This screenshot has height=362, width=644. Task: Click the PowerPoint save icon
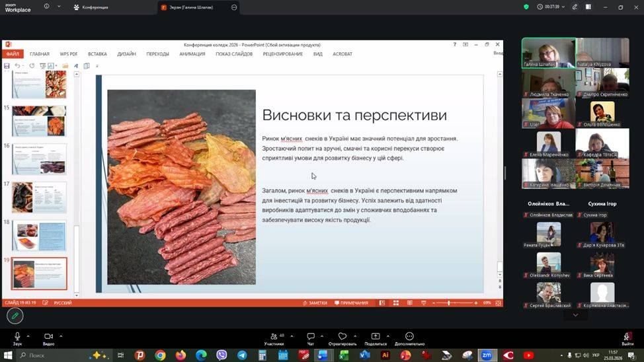click(x=7, y=66)
